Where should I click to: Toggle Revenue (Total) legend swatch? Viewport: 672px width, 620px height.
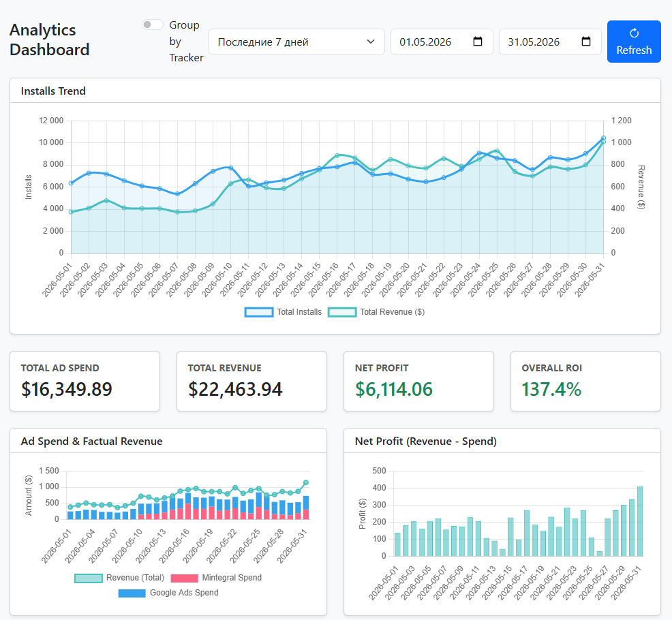[89, 578]
